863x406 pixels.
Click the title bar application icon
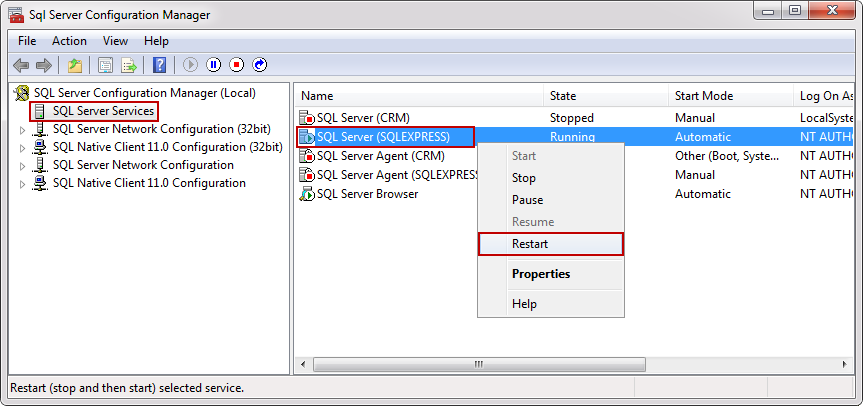tap(17, 15)
